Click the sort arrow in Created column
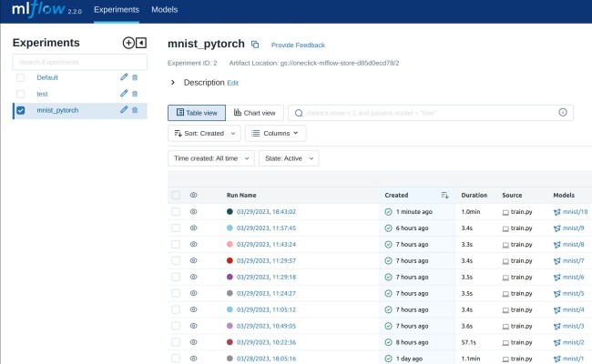The width and height of the screenshot is (592, 364). pos(444,195)
